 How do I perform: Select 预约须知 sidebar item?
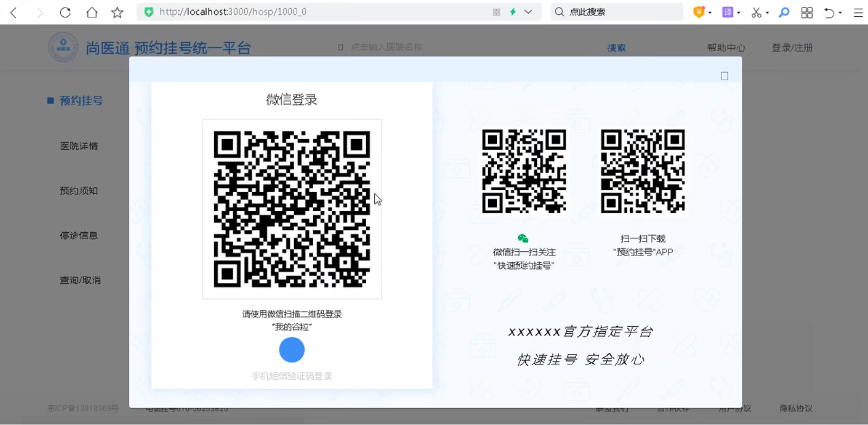pos(79,191)
